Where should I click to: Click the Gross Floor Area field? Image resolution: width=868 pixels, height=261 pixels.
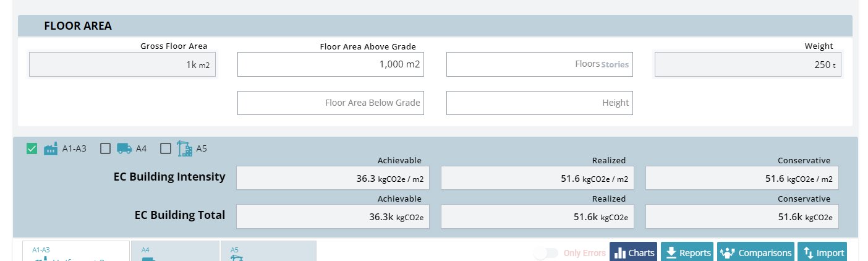point(122,64)
